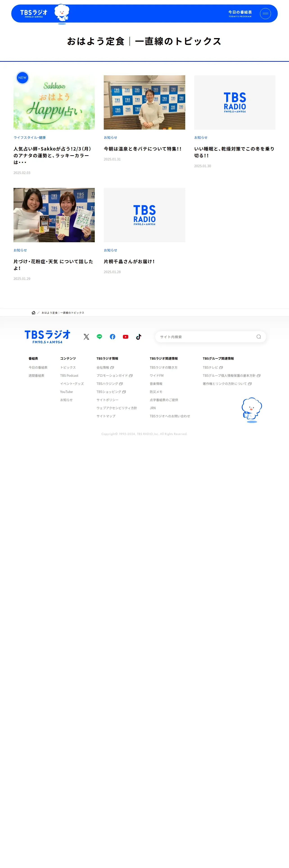Open the woman in sweater photo thumbnail
289x868 pixels.
pyautogui.click(x=144, y=103)
